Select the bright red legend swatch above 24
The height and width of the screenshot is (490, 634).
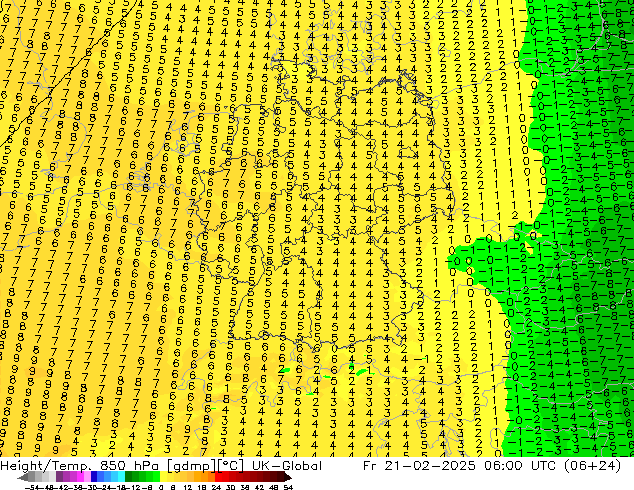pyautogui.click(x=218, y=477)
